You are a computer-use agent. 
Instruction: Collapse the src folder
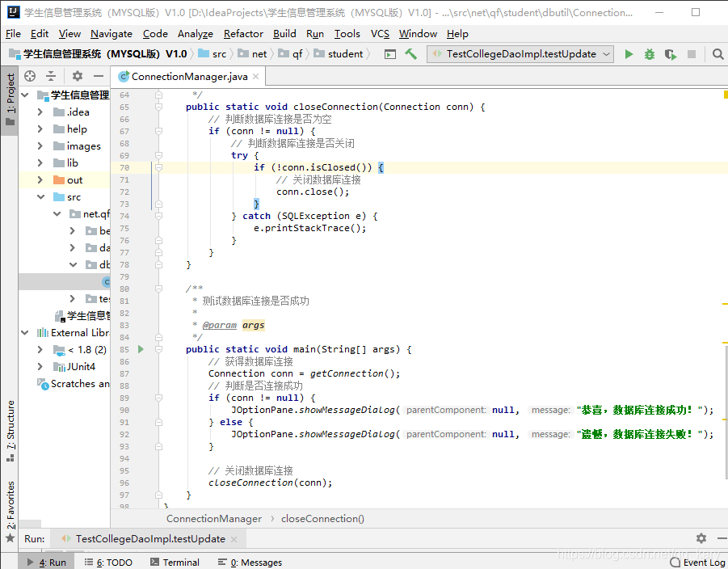[41, 197]
